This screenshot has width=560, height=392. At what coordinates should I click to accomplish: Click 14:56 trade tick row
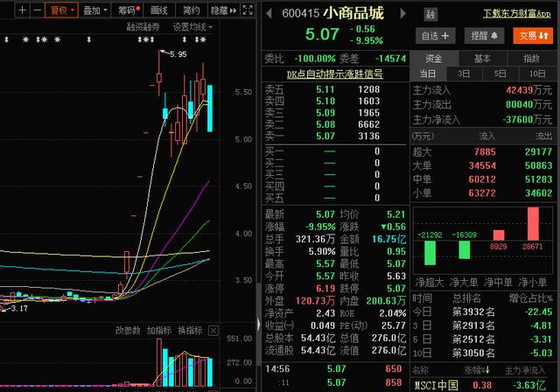click(x=335, y=368)
